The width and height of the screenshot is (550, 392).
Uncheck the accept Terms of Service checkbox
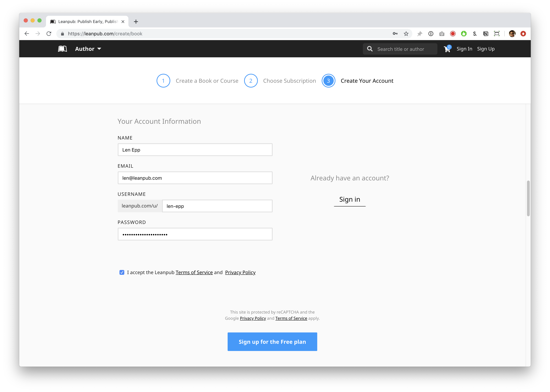tap(122, 272)
